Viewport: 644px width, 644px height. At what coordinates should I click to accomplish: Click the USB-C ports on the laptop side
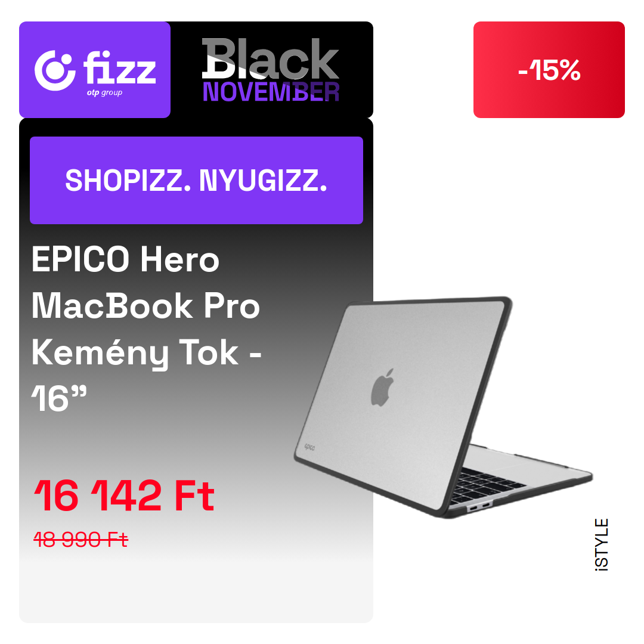(x=479, y=507)
